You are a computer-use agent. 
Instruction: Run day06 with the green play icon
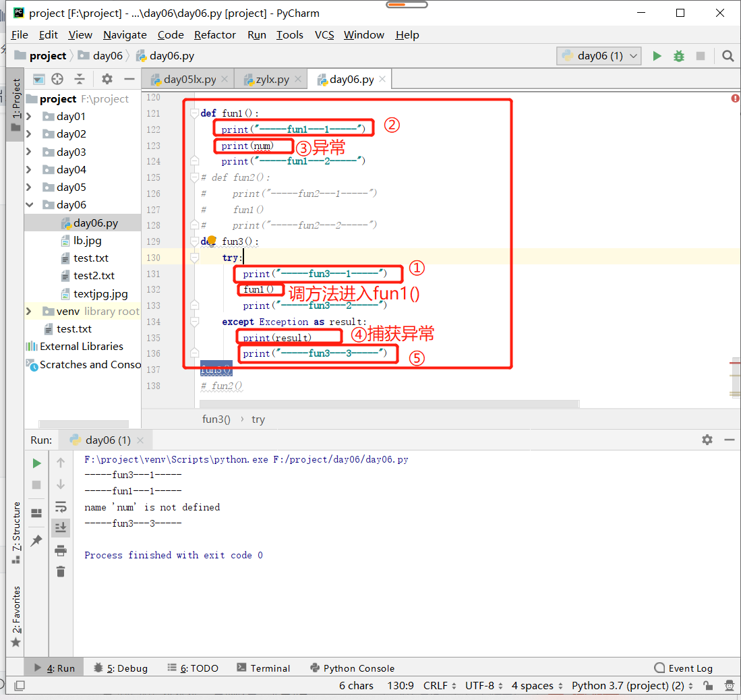coord(657,56)
